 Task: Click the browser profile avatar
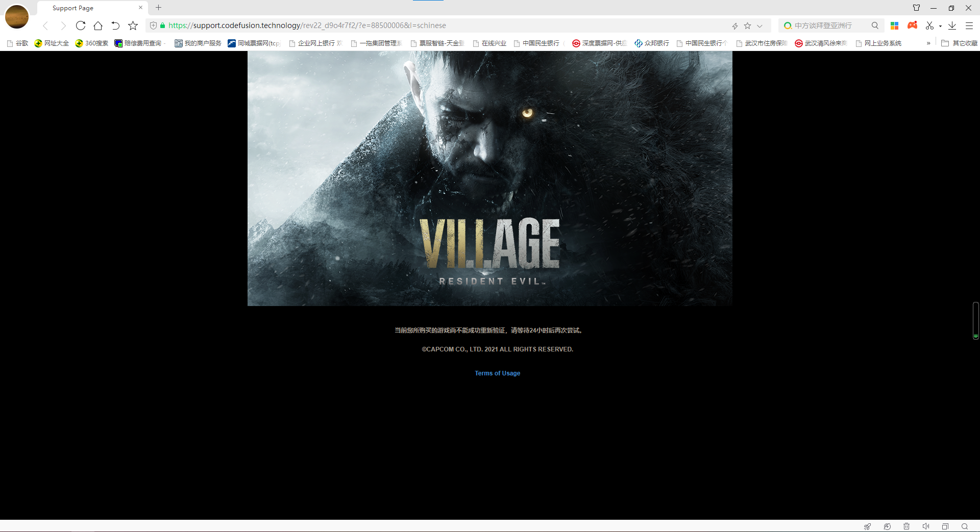click(17, 17)
